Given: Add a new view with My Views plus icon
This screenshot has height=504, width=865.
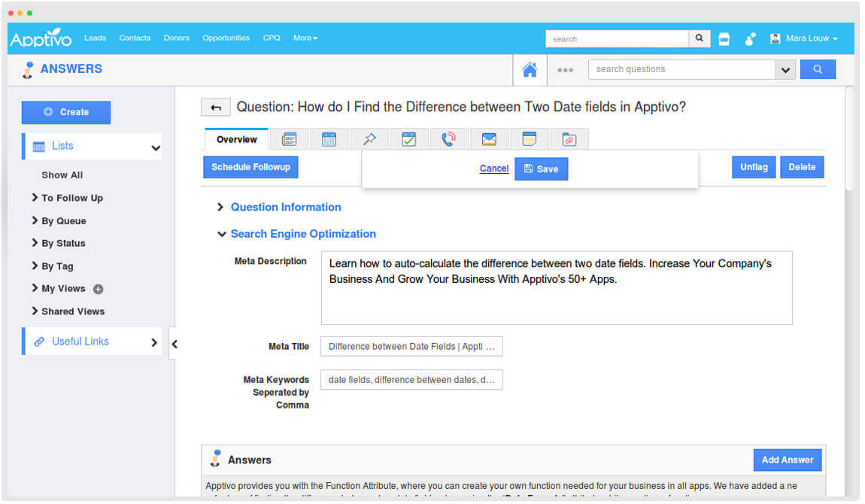Looking at the screenshot, I should [98, 289].
